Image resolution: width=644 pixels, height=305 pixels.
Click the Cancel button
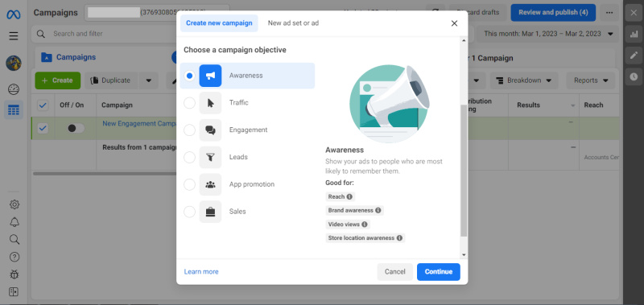pos(394,272)
